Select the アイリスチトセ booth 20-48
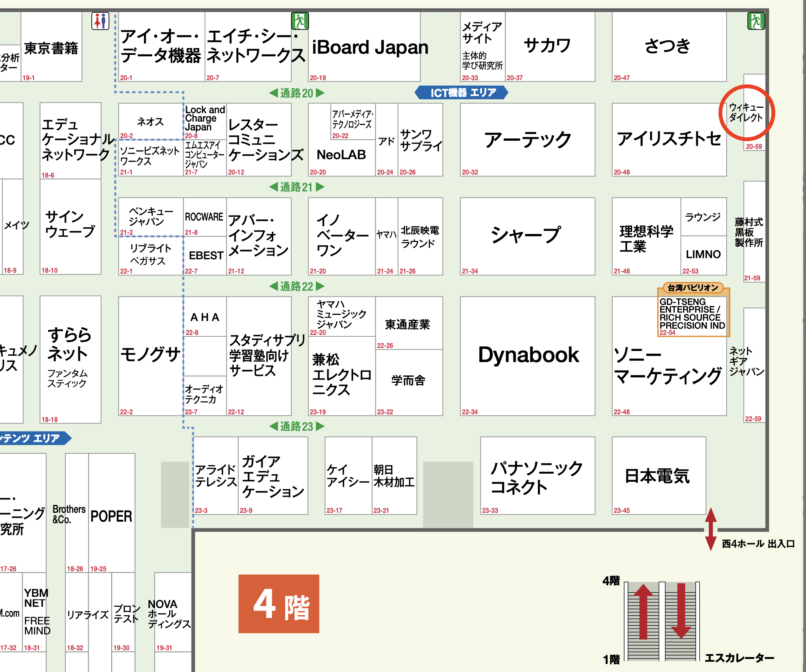Screen dimensions: 806x672 point(669,140)
